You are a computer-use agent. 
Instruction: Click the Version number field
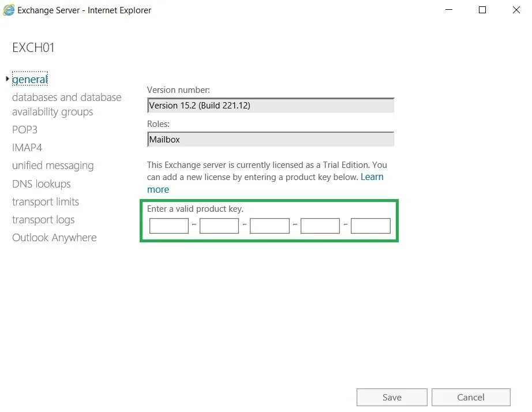[x=271, y=105]
